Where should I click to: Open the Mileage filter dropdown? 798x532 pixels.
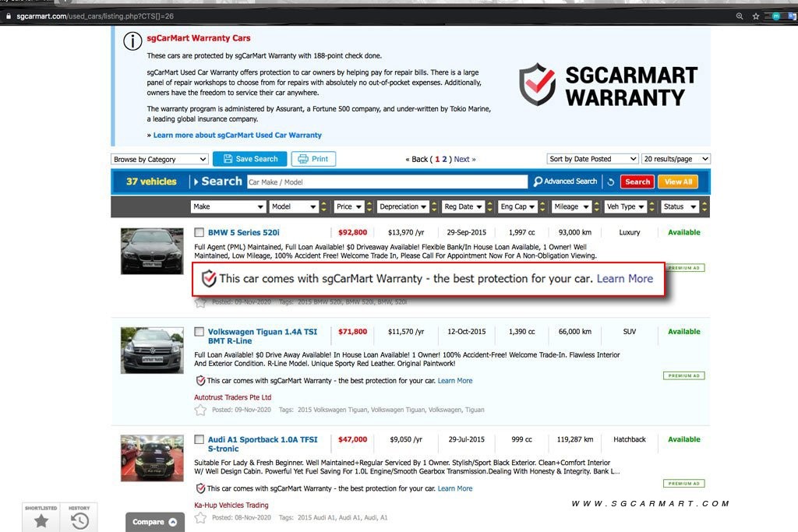(x=571, y=206)
